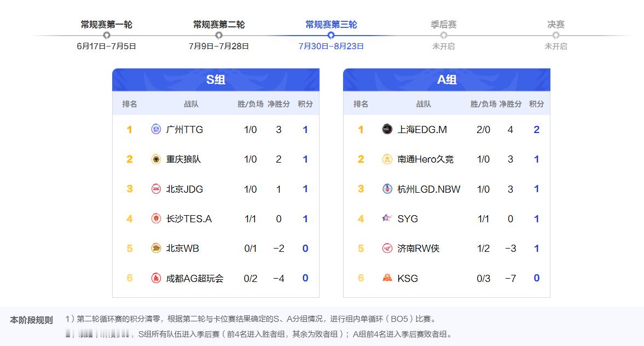Click date text 7月9日-7月28日

pos(219,47)
